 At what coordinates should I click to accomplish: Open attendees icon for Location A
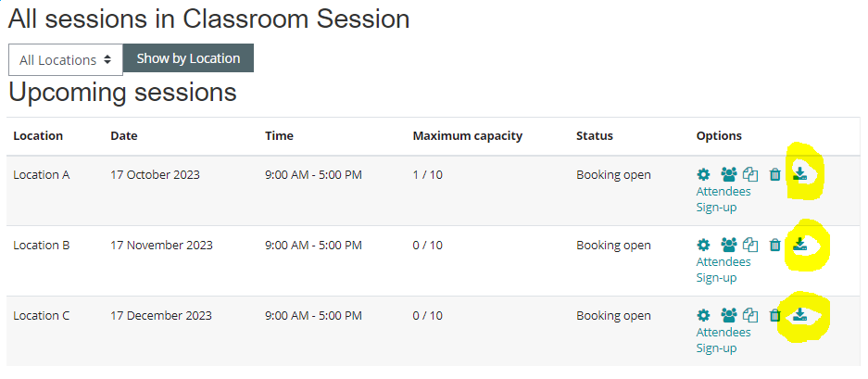pos(728,174)
